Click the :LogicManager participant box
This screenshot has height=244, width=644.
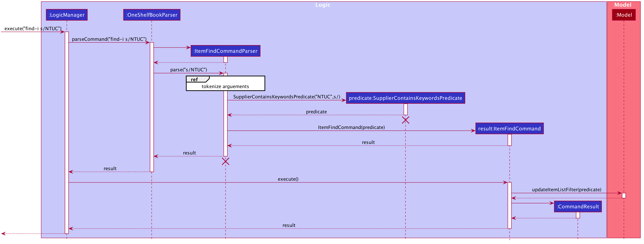click(67, 15)
